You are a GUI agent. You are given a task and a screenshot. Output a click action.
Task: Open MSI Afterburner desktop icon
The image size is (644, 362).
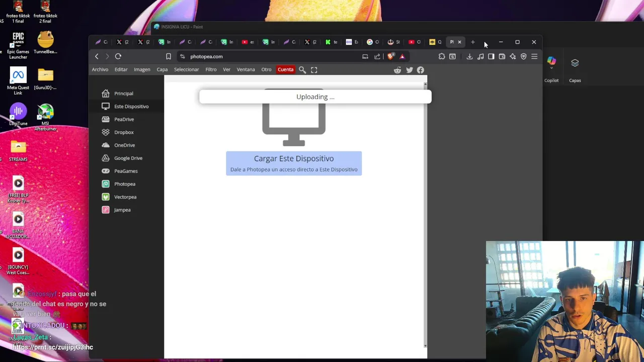tap(45, 117)
